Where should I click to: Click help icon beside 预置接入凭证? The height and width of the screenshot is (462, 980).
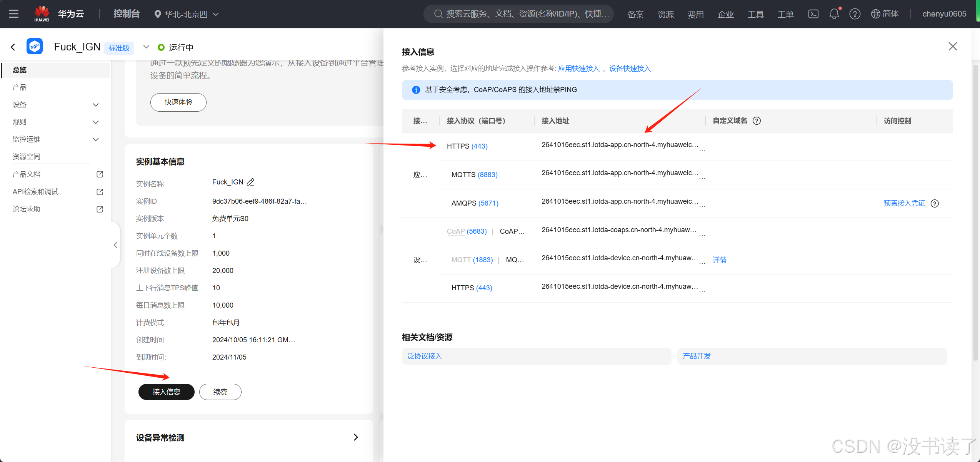pyautogui.click(x=935, y=203)
